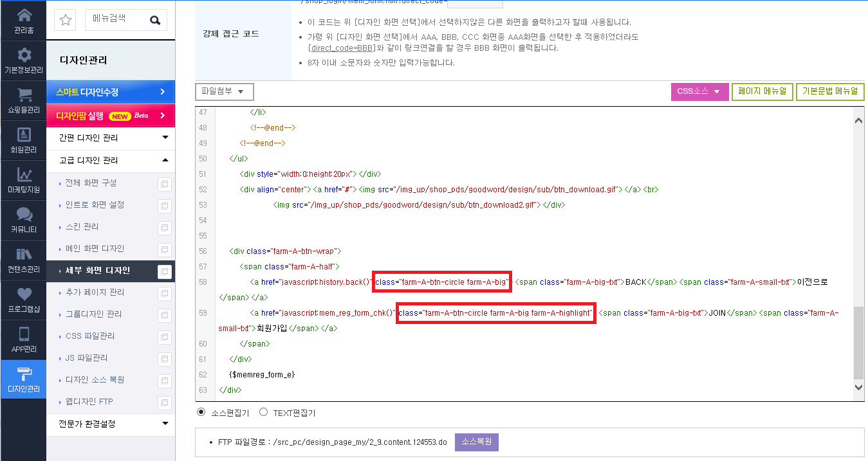
Task: Open the 관리홈 home icon
Action: tap(24, 15)
